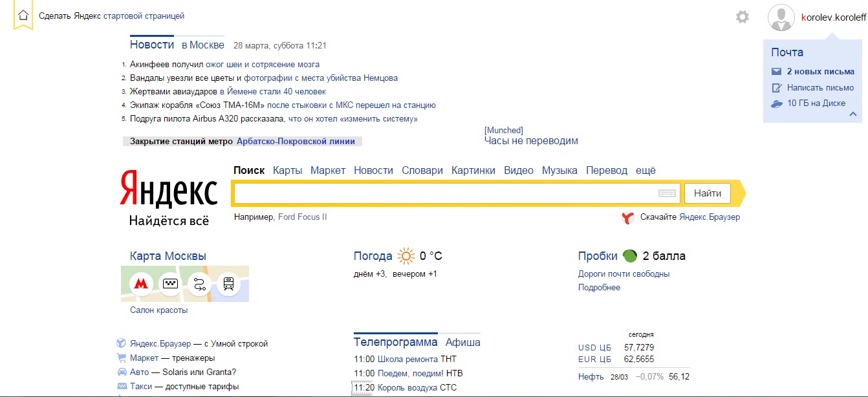Image resolution: width=868 pixels, height=397 pixels.
Task: Open Такси service link
Action: coord(141,387)
